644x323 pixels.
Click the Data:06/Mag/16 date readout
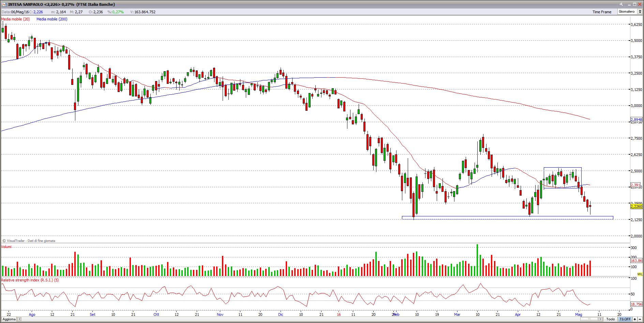click(x=15, y=12)
